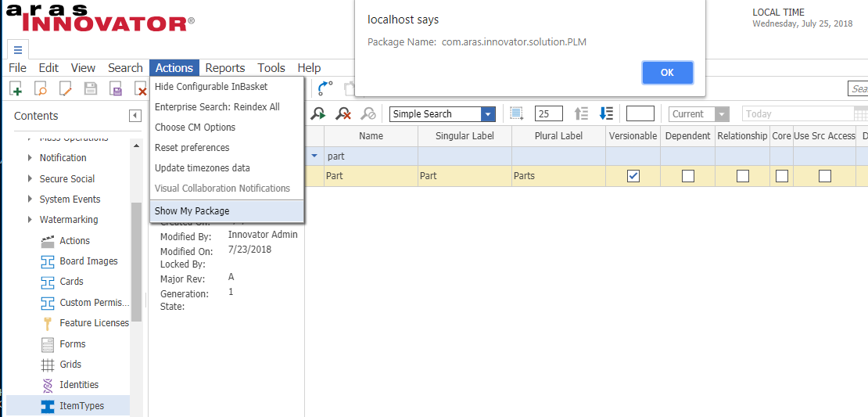Click the blue next page arrow icon

[606, 114]
